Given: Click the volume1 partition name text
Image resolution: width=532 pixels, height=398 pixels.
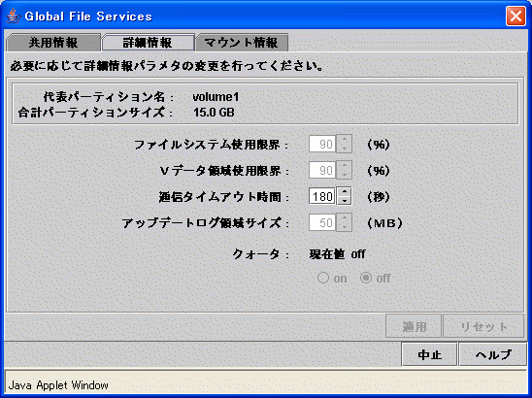Looking at the screenshot, I should click(x=216, y=97).
